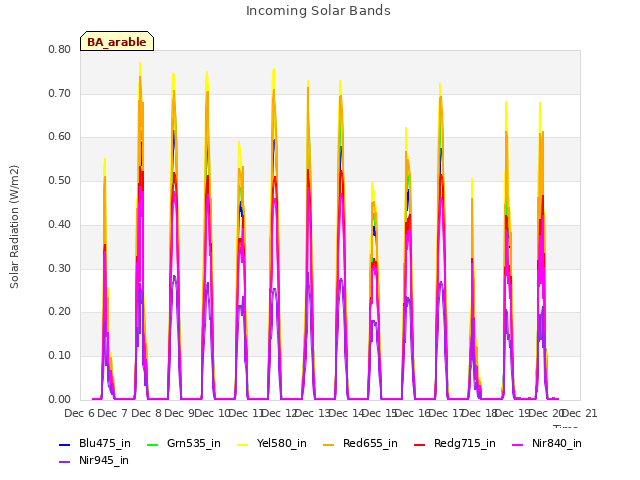Click the Incoming Solar Bands chart title
This screenshot has height=480, width=640.
pos(318,11)
